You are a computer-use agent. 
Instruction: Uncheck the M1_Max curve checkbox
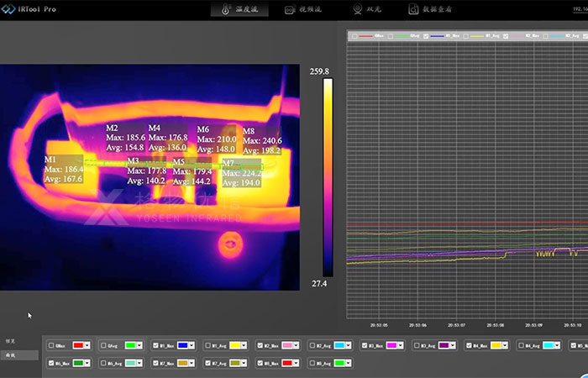click(156, 345)
